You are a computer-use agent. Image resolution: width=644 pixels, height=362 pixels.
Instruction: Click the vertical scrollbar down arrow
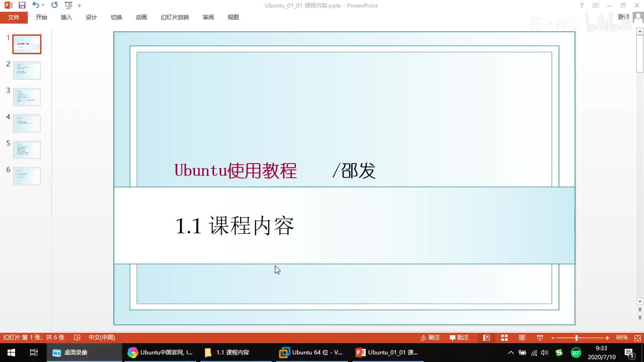[640, 301]
